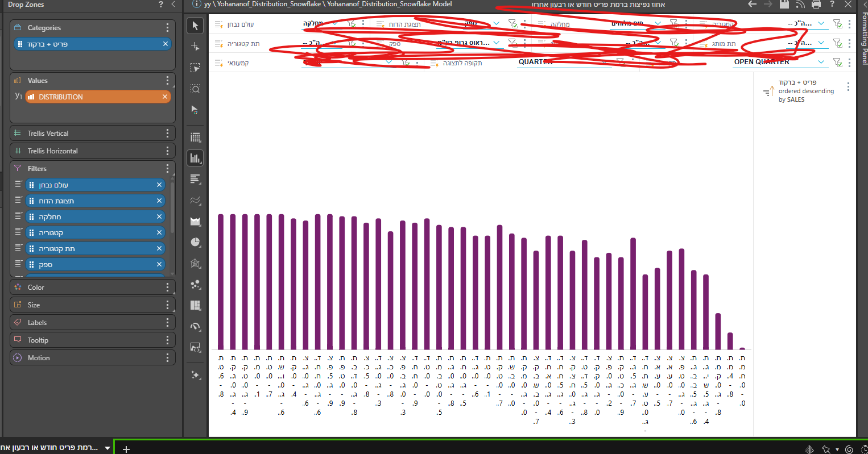
Task: Open the smart visualization sparkle tool
Action: (195, 375)
